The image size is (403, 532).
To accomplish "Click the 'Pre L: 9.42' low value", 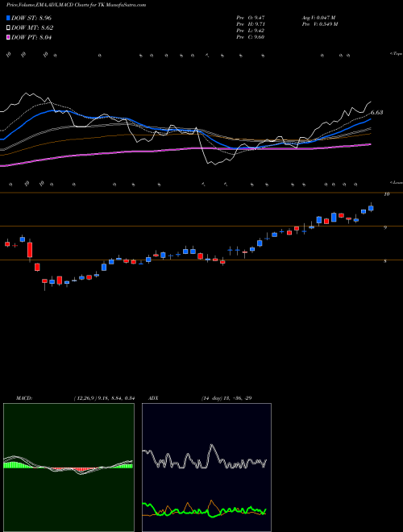I will coord(251,31).
